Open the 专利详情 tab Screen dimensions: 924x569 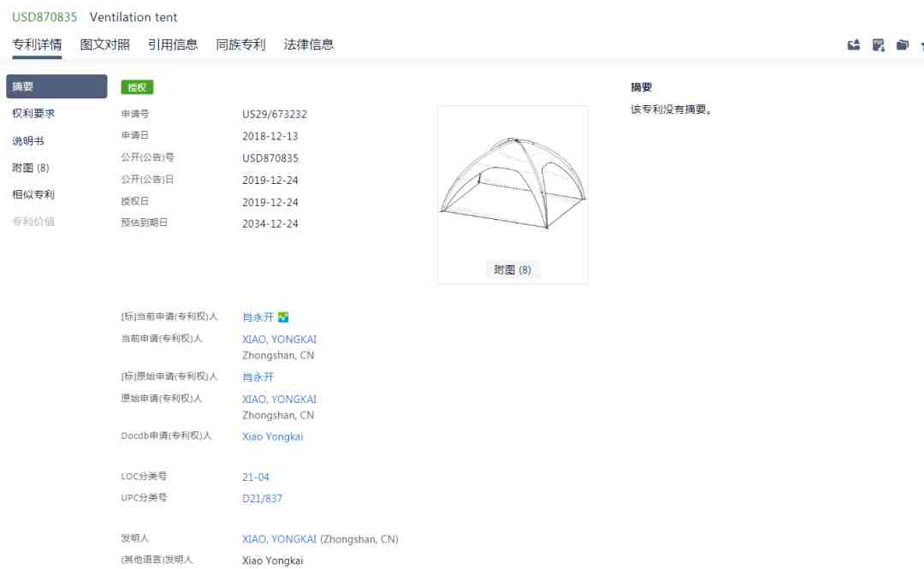[37, 44]
